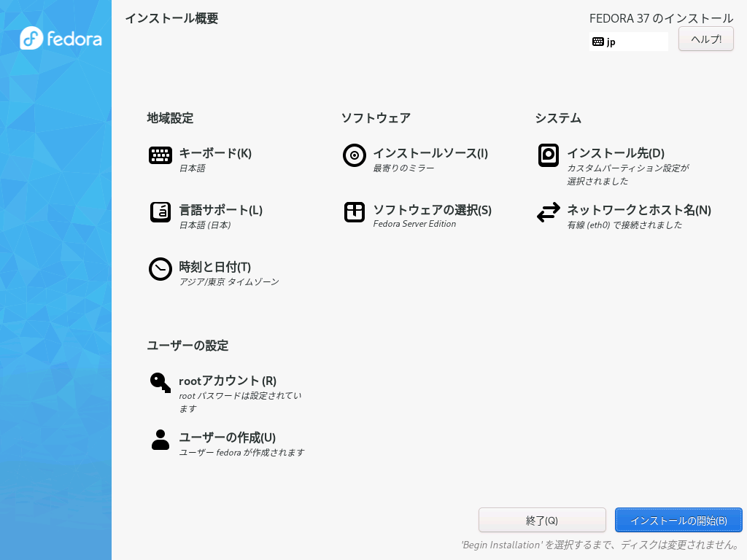Click the jp keyboard layout indicator

click(x=628, y=42)
